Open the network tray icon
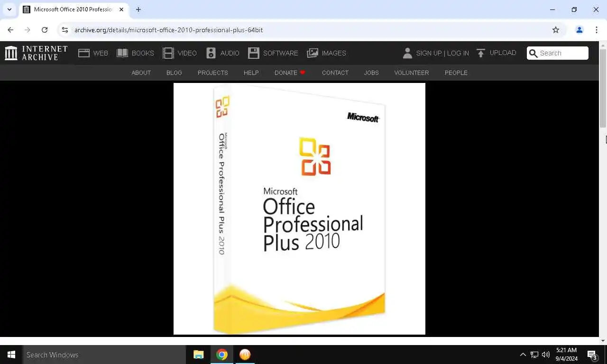 tap(534, 355)
